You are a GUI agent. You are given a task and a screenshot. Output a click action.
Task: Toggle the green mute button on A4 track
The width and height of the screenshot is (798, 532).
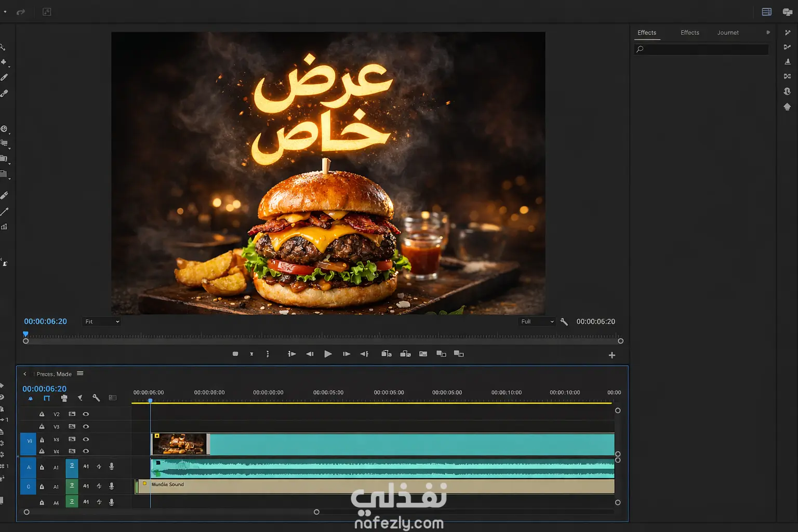point(72,502)
